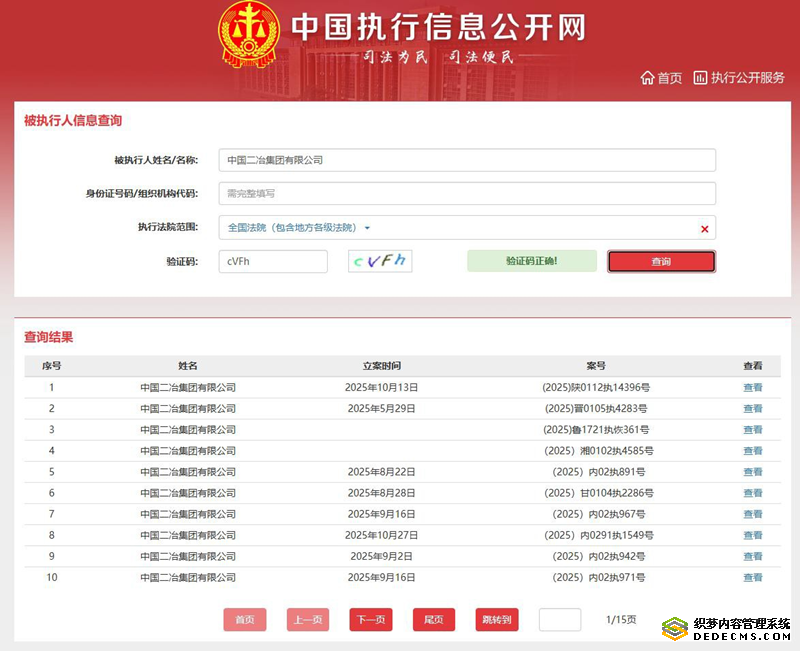Viewport: 800px width, 651px height.
Task: Click the 验证码 text input
Action: pyautogui.click(x=273, y=261)
